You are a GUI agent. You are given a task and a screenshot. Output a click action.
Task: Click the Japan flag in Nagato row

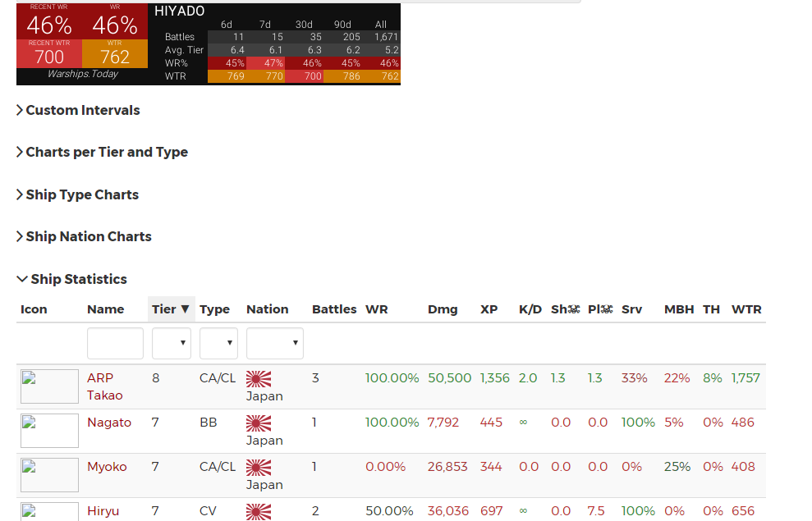tap(259, 423)
